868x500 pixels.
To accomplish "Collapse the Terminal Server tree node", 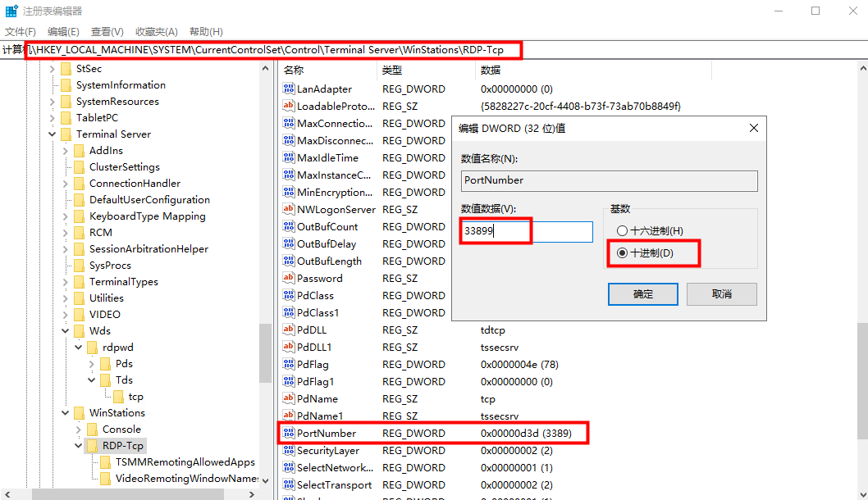I will click(x=53, y=134).
